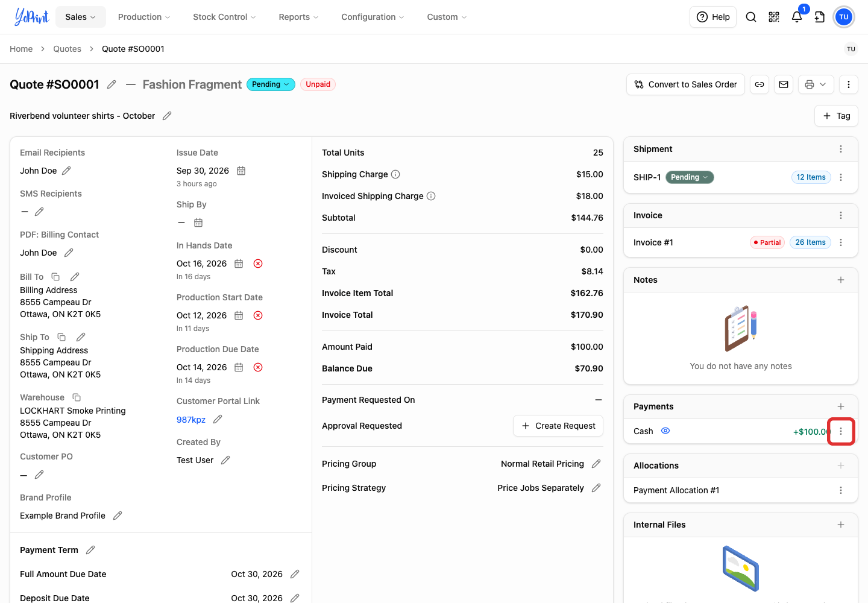The image size is (868, 603).
Task: Open Invoice #1 26 Items badge
Action: coord(810,242)
